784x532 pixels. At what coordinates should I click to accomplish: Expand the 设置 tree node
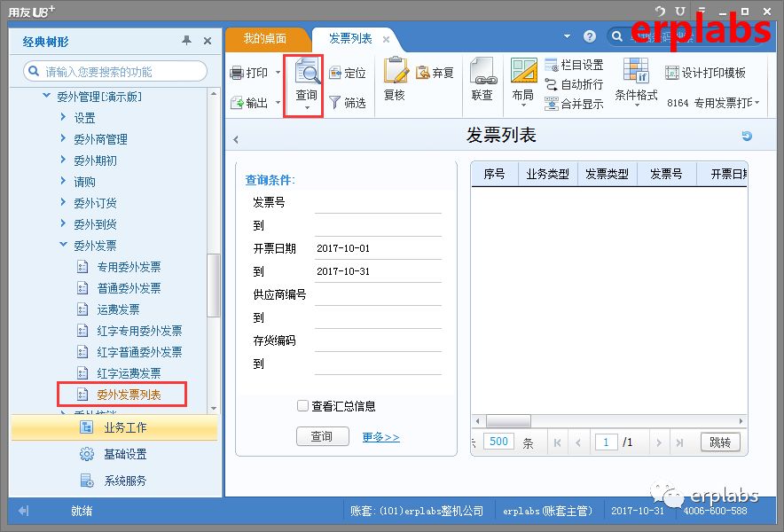(x=63, y=117)
